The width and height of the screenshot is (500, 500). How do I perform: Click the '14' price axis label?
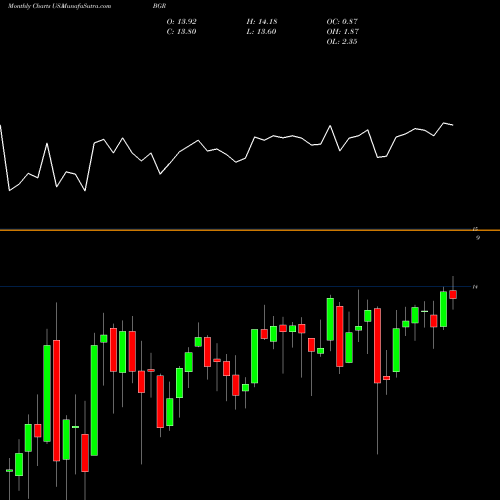click(475, 287)
